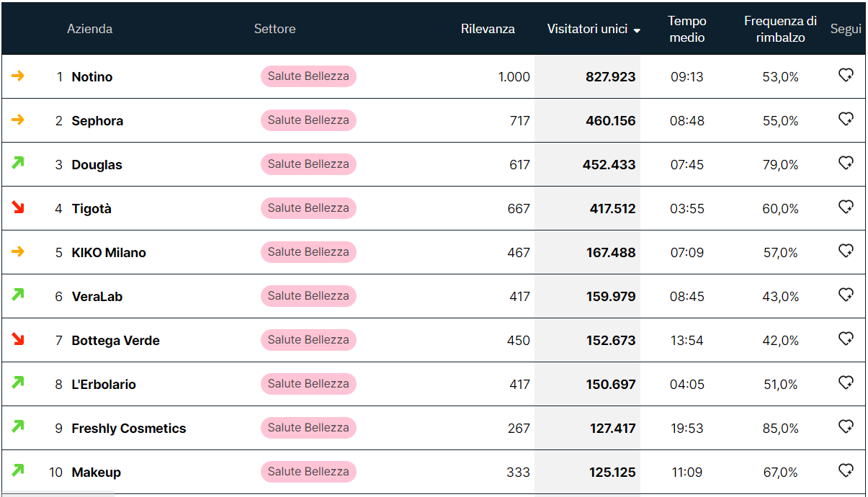Open sort dropdown arrow on Visitatori unici
This screenshot has width=868, height=497.
pyautogui.click(x=637, y=30)
